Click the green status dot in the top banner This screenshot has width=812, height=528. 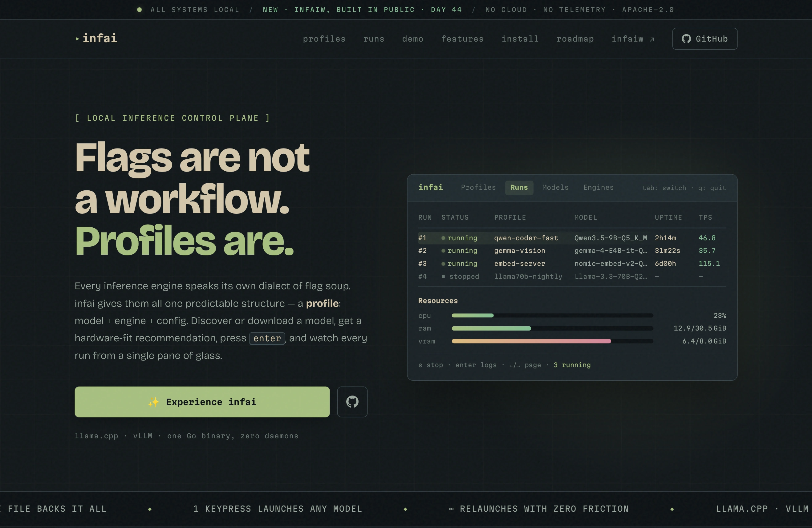click(139, 10)
